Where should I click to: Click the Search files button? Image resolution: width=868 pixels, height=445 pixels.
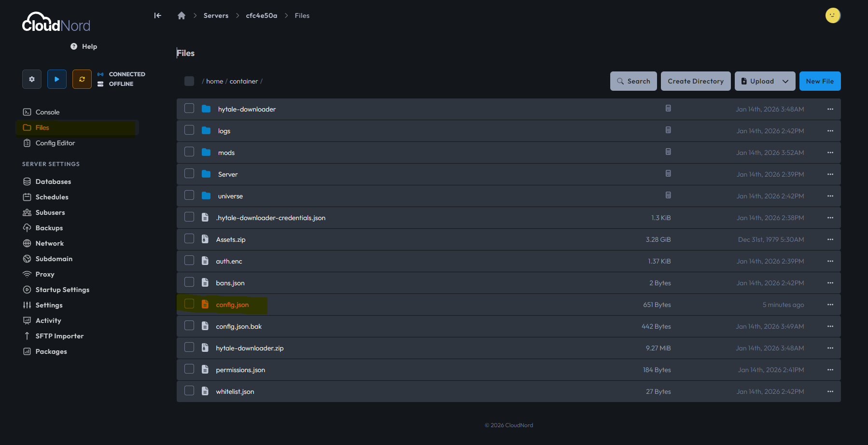coord(633,81)
